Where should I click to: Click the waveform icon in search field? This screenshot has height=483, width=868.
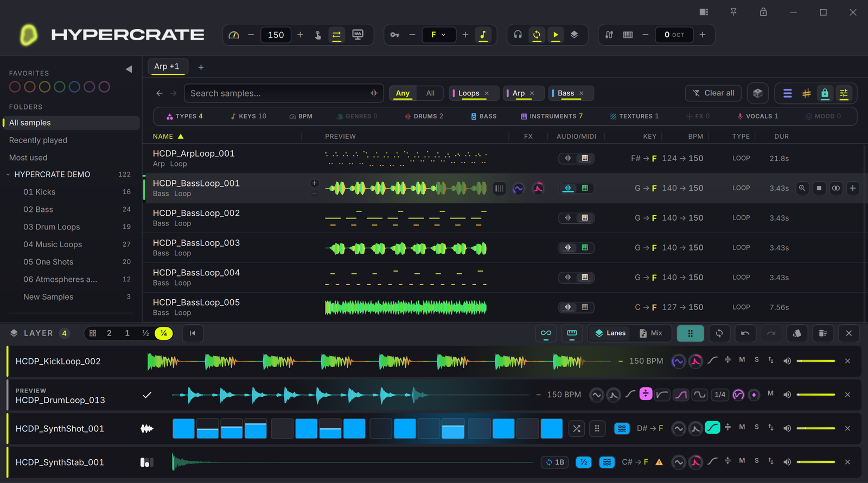[x=374, y=93]
